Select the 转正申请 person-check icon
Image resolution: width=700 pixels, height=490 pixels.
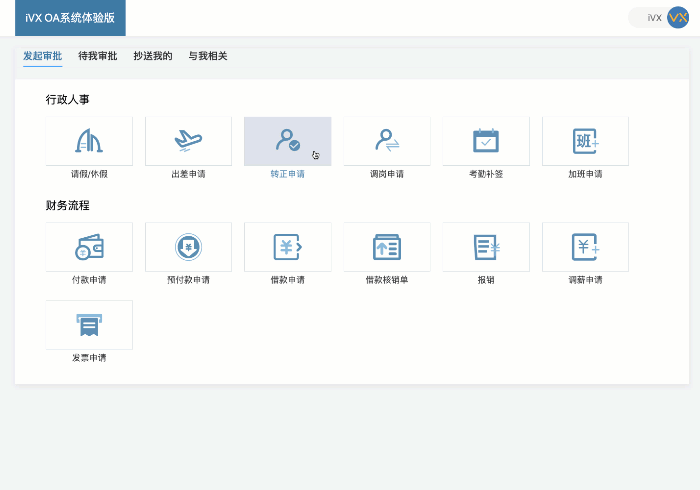(x=288, y=141)
